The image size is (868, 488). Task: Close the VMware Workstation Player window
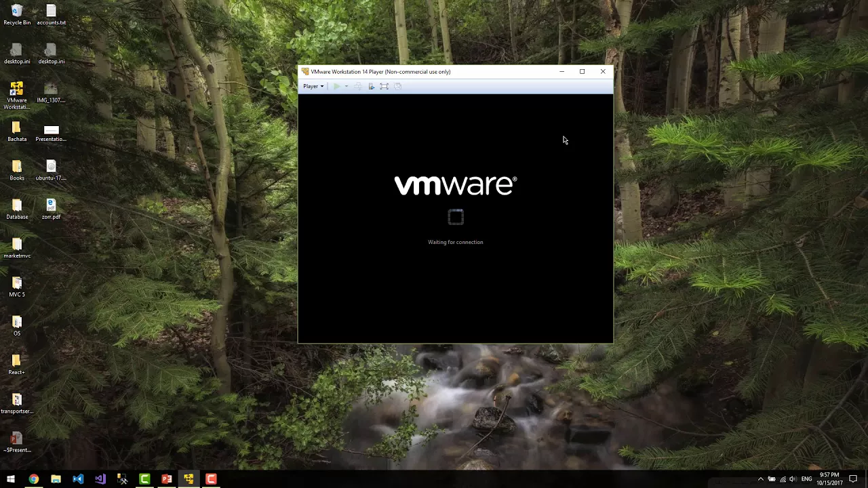point(603,71)
